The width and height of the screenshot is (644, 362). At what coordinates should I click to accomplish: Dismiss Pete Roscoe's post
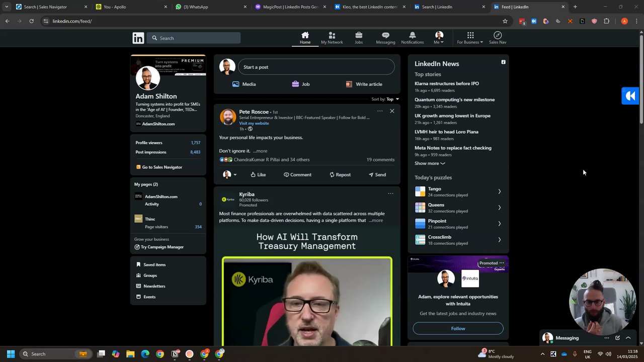click(392, 111)
